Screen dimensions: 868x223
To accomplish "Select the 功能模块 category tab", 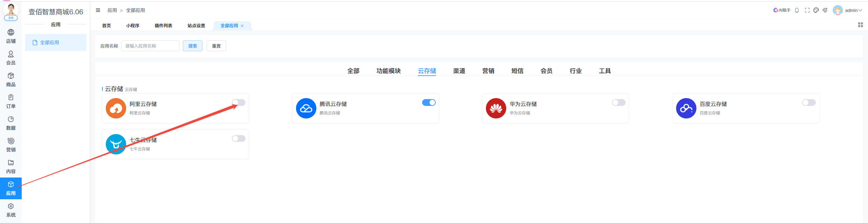I will pos(388,71).
